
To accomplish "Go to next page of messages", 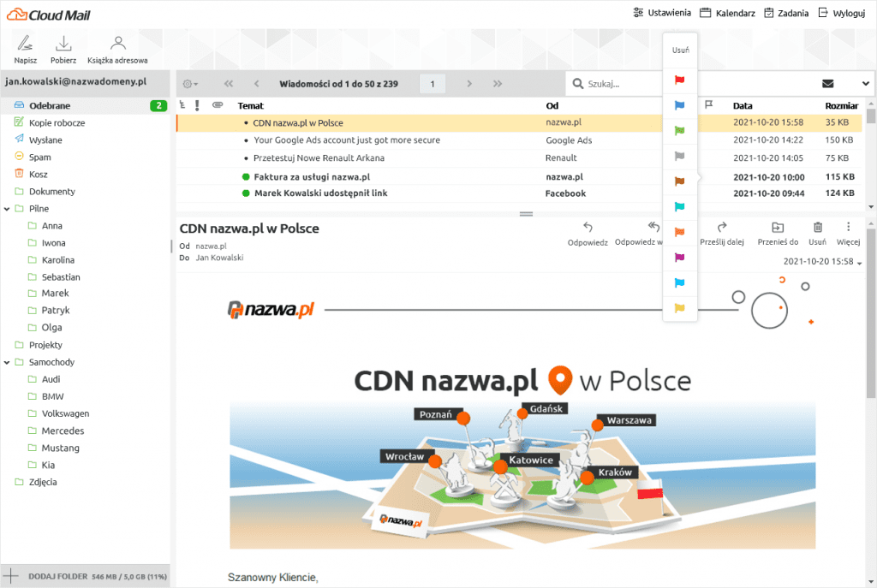I will coord(469,84).
